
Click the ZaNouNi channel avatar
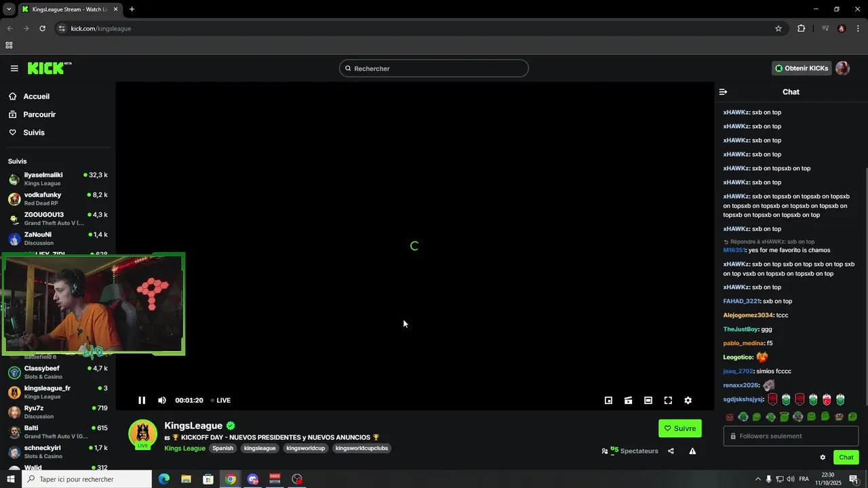coord(14,239)
